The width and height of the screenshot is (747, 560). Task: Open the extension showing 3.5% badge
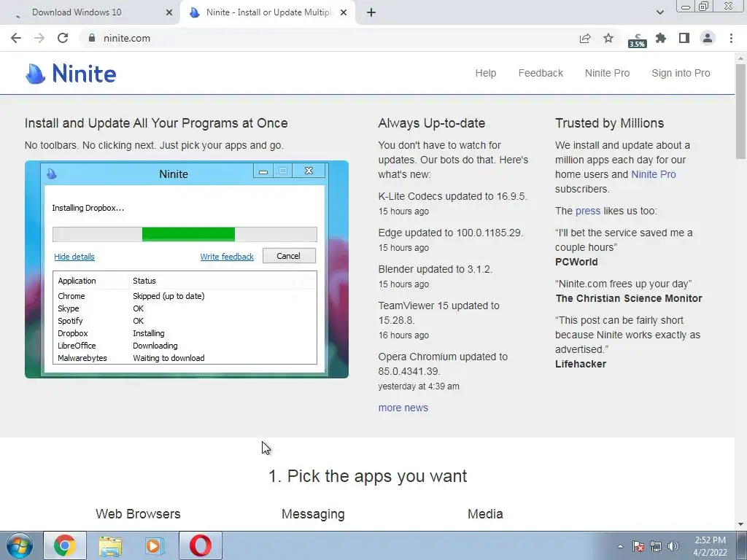(x=637, y=40)
